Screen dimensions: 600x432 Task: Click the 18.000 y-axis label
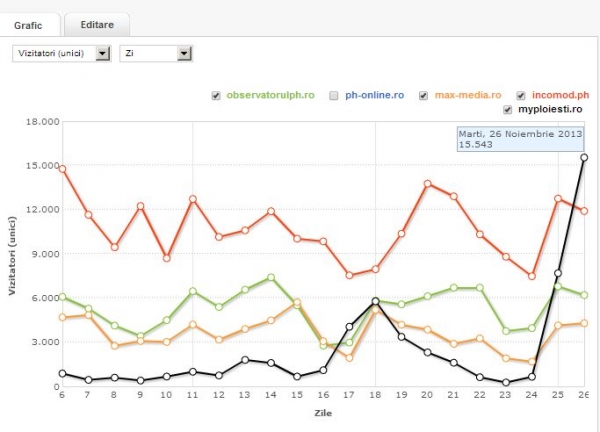coord(42,122)
